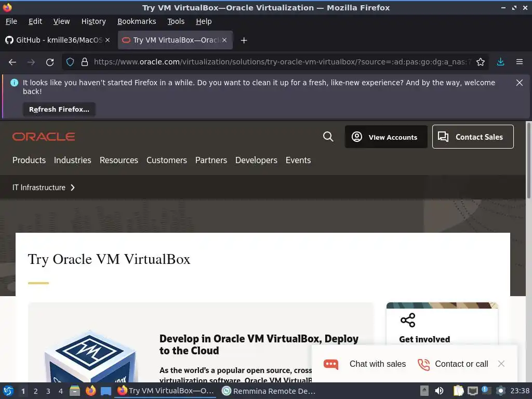Open the Tools menu

click(176, 21)
